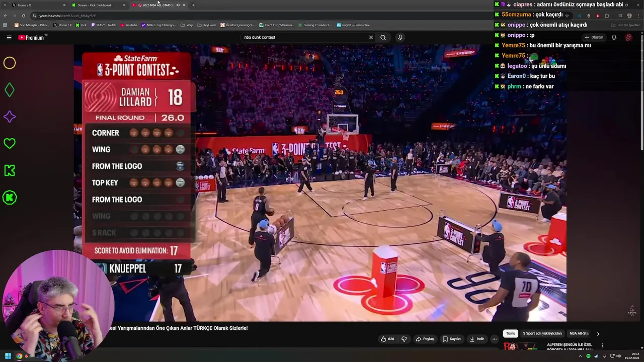The width and height of the screenshot is (644, 362).
Task: Open a new browser tab with plus
Action: 193,5
